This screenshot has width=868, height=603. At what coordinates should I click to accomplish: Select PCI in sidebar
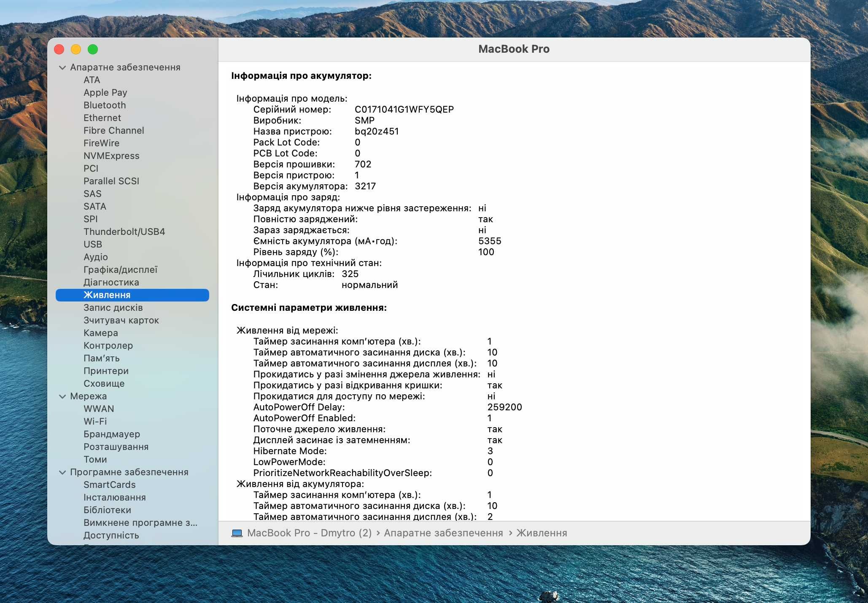91,169
